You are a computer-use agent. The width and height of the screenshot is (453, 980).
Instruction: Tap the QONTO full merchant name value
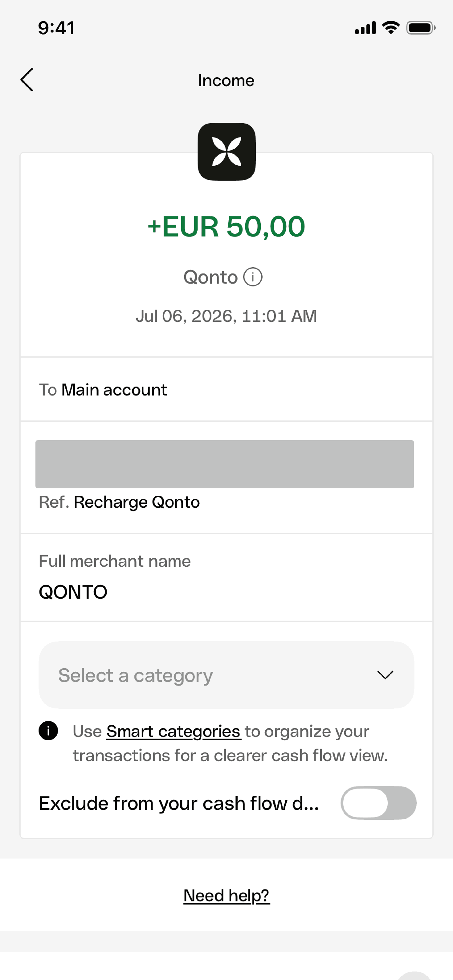pyautogui.click(x=73, y=592)
